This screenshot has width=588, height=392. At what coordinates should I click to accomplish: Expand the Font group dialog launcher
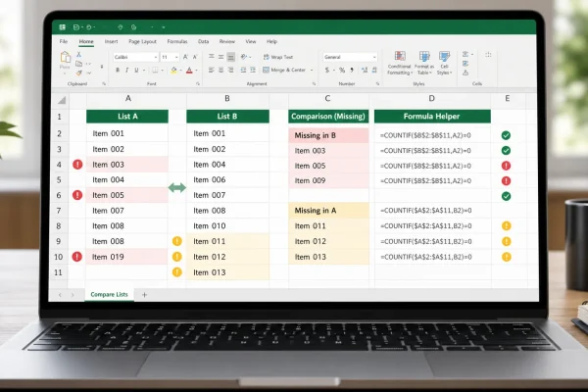tap(198, 84)
